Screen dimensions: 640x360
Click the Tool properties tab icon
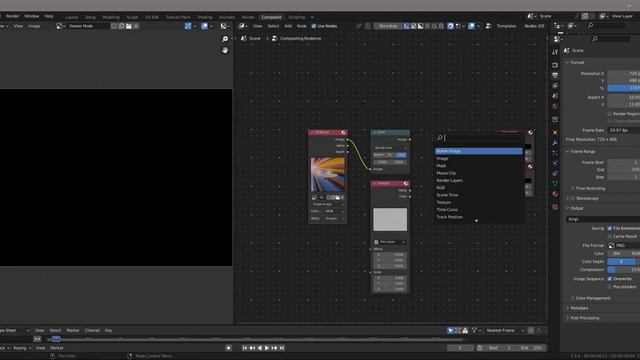point(555,52)
